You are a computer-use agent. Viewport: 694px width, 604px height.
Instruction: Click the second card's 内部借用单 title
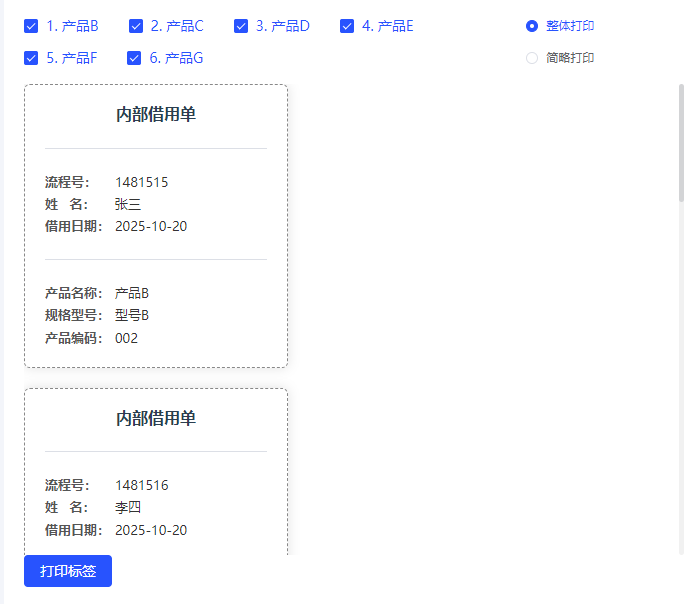[x=156, y=418]
